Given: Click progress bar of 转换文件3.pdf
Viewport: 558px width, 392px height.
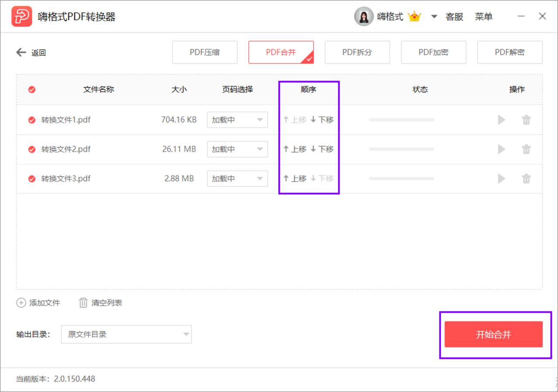Looking at the screenshot, I should (401, 179).
